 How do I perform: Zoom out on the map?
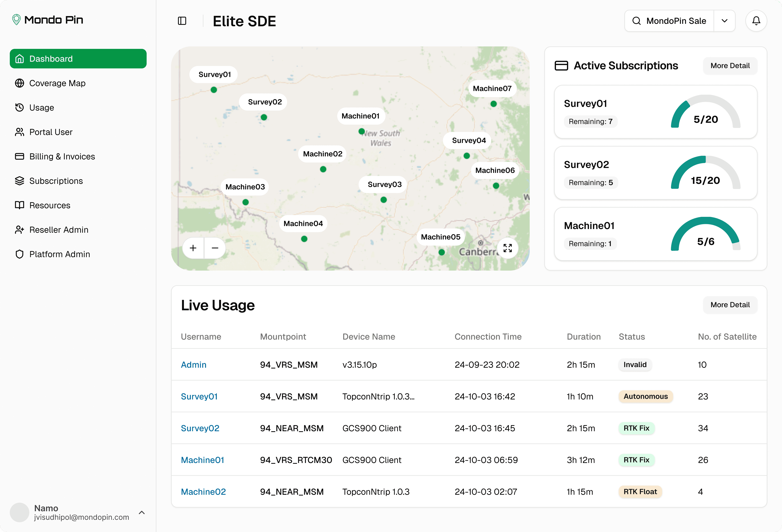215,248
